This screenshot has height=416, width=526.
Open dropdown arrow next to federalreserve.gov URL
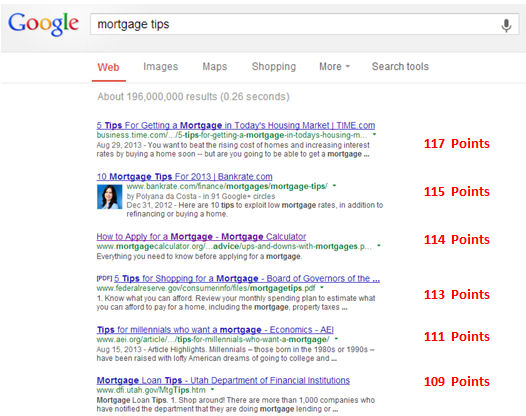point(322,288)
